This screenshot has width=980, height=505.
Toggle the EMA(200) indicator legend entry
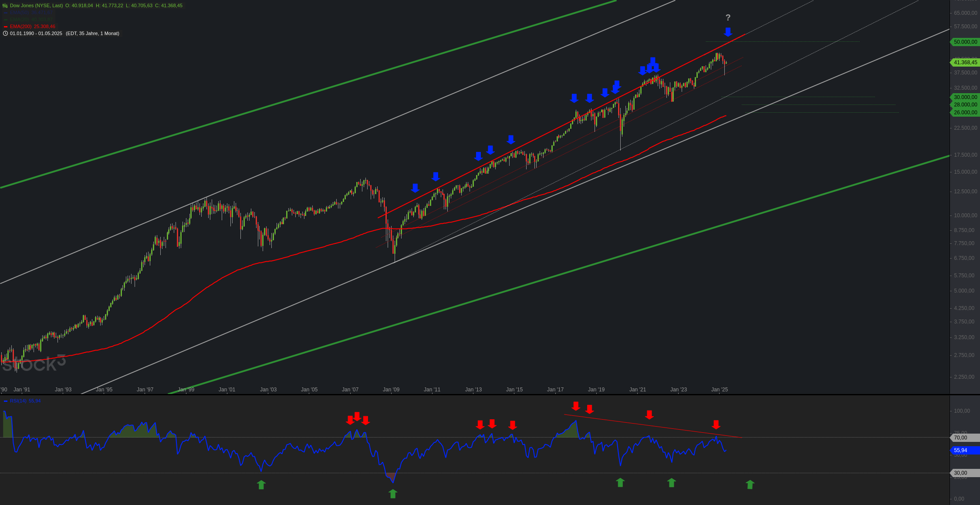click(29, 27)
